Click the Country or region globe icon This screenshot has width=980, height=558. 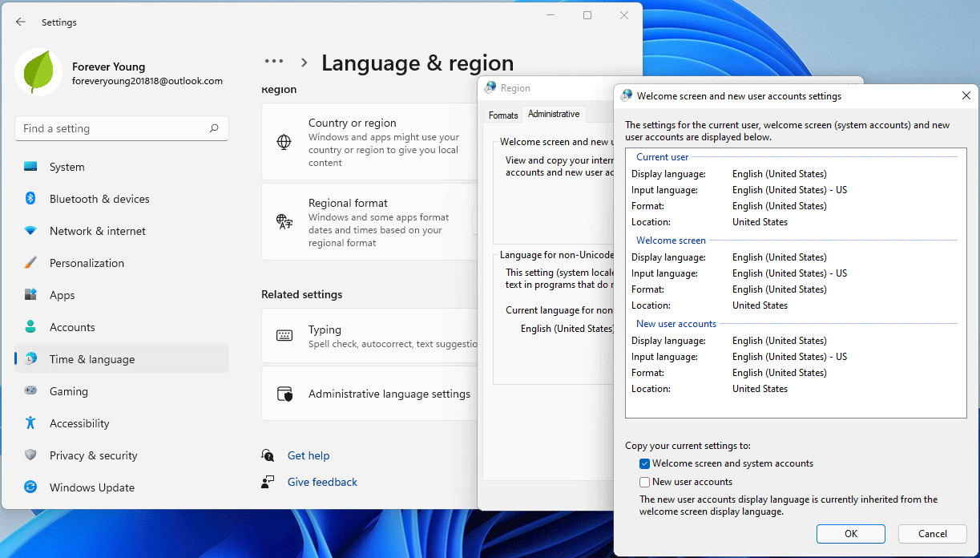coord(284,142)
